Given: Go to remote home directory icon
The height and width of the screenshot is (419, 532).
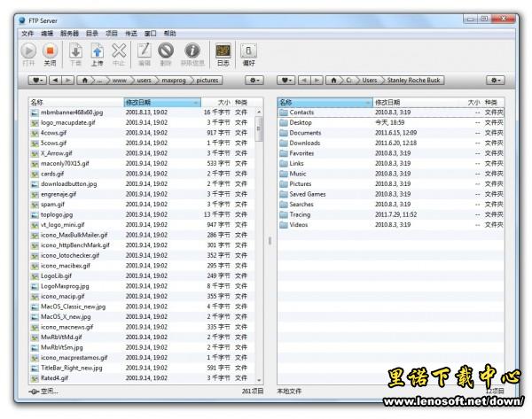Looking at the screenshot, I should (85, 81).
